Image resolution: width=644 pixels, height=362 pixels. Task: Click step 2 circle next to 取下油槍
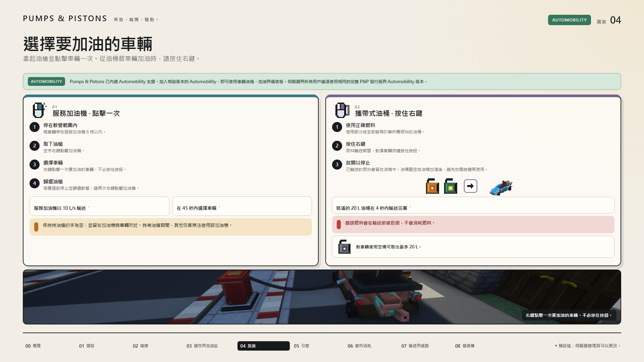point(35,146)
